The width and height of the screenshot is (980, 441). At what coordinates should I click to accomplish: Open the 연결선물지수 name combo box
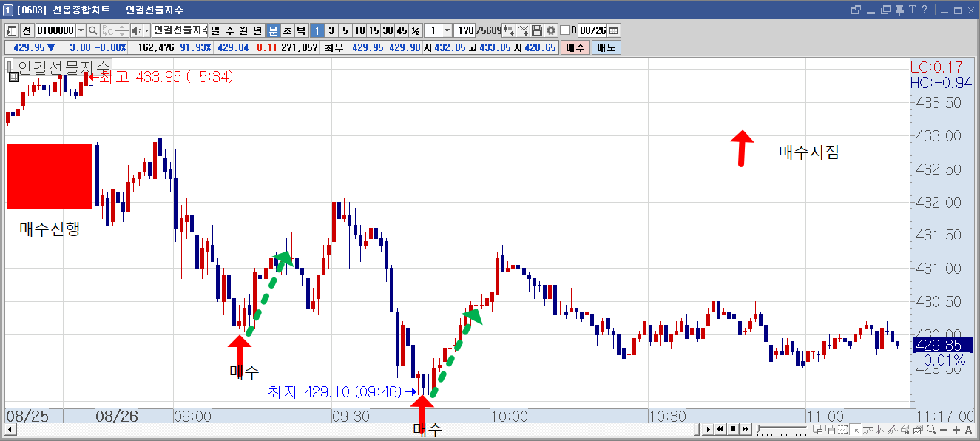click(x=180, y=30)
